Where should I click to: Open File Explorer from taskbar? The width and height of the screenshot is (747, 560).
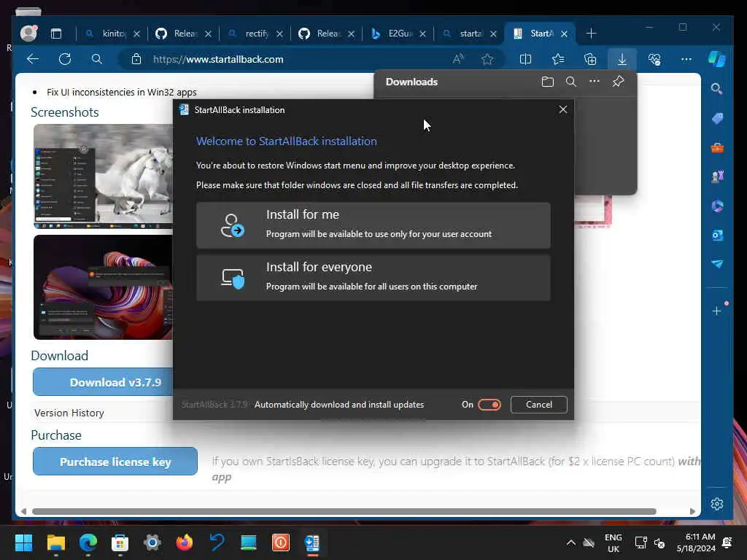pyautogui.click(x=55, y=542)
